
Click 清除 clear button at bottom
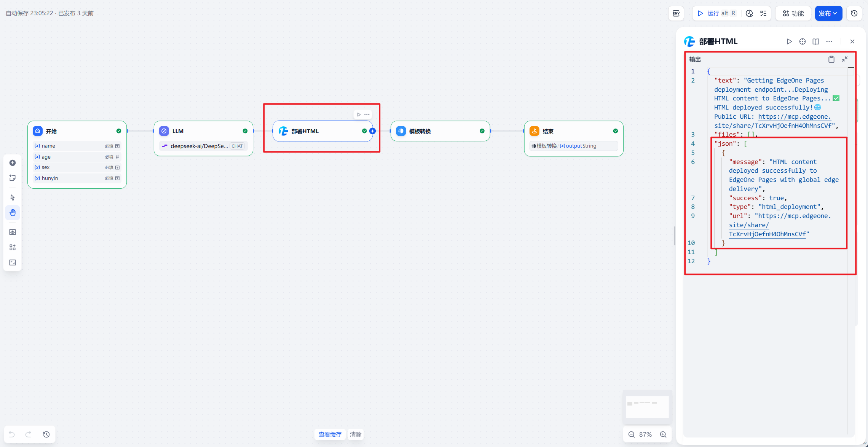[x=356, y=434]
